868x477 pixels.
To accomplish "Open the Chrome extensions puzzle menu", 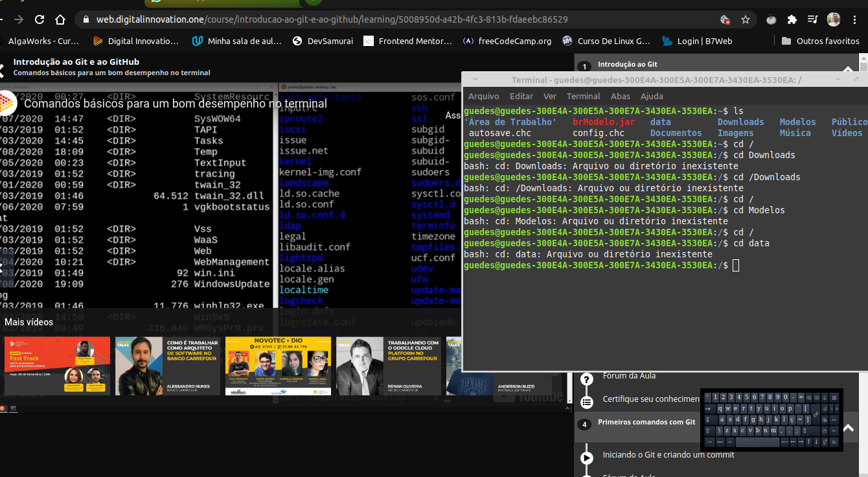I will coord(792,19).
